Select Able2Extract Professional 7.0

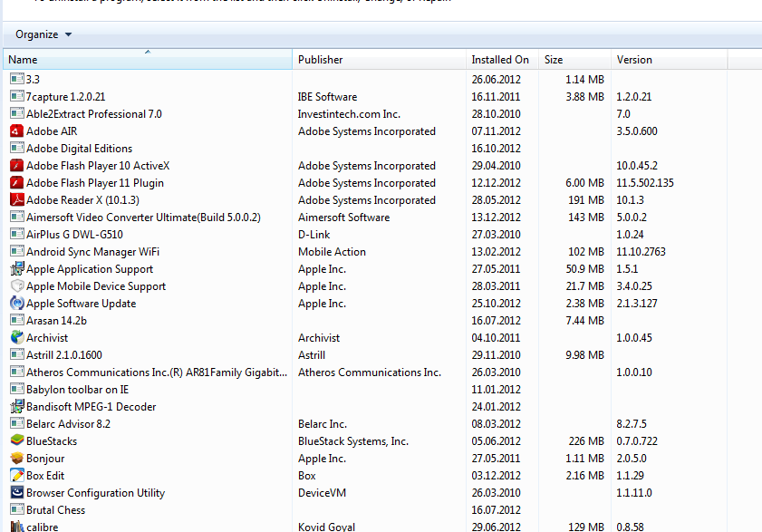(94, 114)
